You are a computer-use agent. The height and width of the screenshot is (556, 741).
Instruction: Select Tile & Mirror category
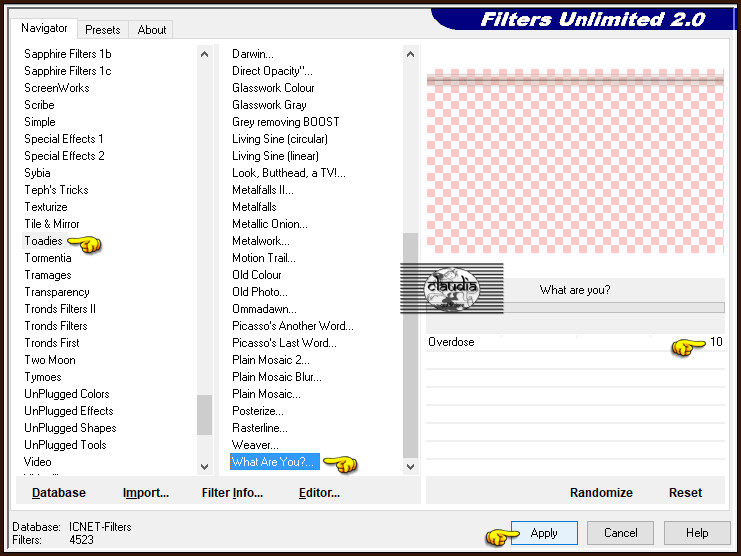[x=52, y=224]
